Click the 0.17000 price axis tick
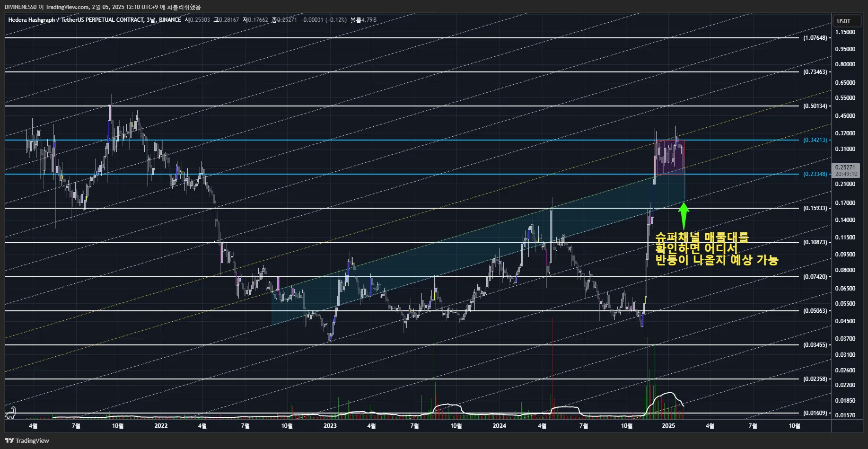 click(x=845, y=203)
